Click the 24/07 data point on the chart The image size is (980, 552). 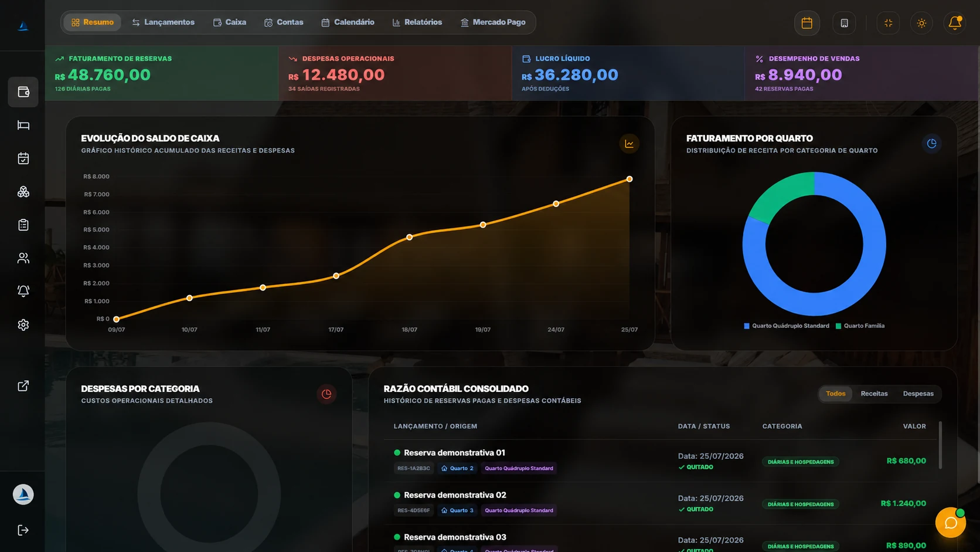(556, 204)
